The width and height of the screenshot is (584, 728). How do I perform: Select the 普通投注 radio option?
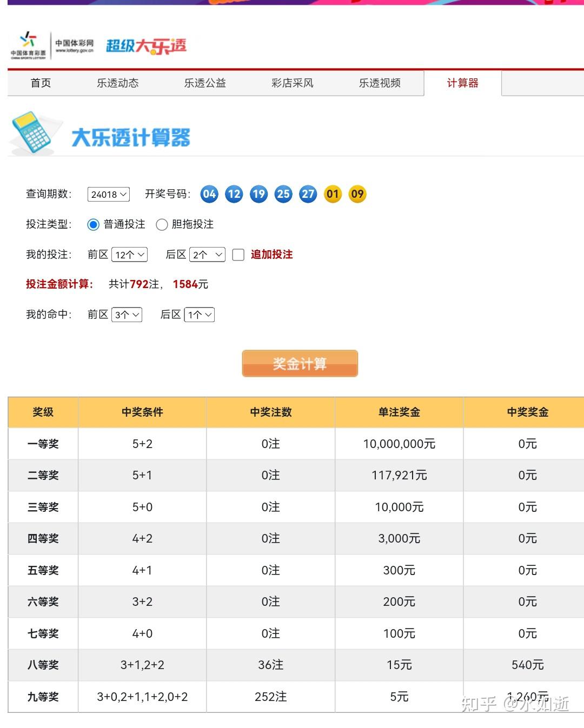92,224
